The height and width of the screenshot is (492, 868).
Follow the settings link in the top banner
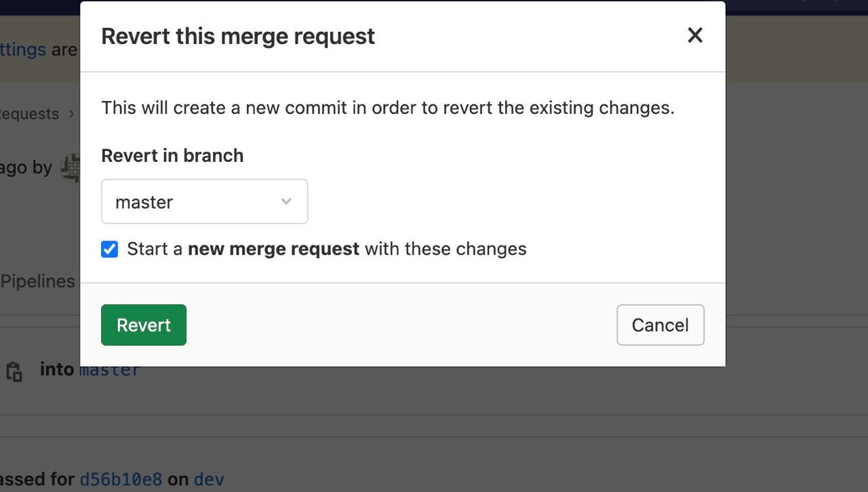point(23,49)
